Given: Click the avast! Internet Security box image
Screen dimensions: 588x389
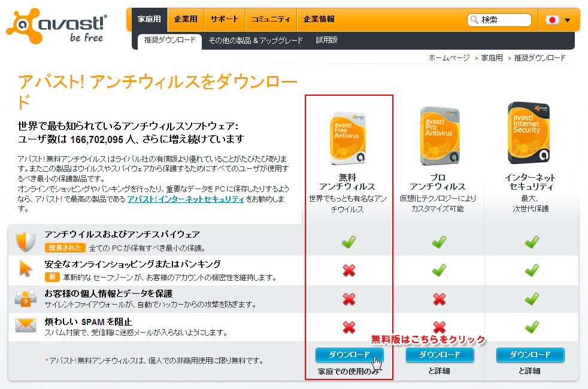Looking at the screenshot, I should [529, 133].
